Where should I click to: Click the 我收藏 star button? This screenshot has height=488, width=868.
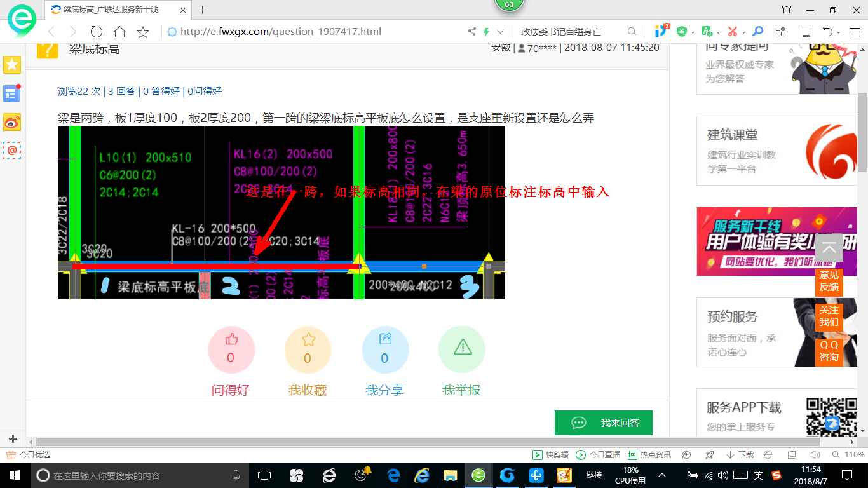pyautogui.click(x=308, y=350)
